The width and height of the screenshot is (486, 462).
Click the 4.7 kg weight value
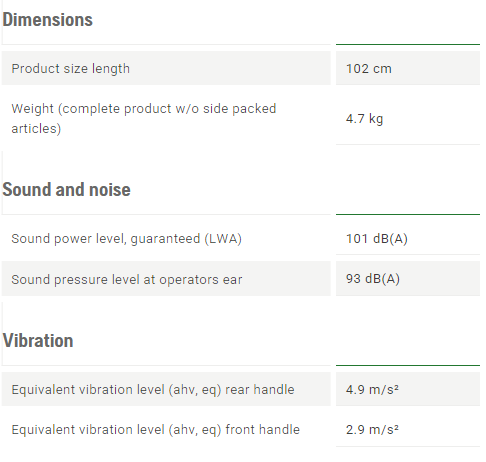(x=364, y=119)
